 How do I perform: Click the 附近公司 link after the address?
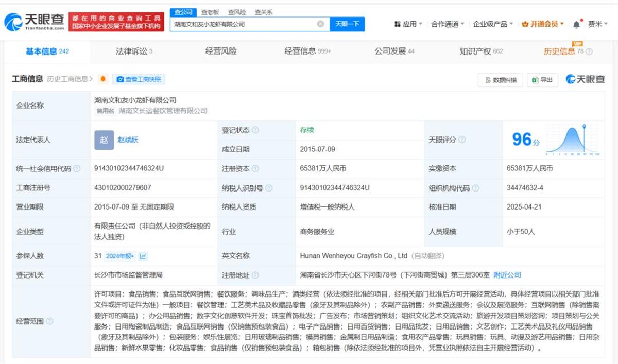tap(507, 275)
